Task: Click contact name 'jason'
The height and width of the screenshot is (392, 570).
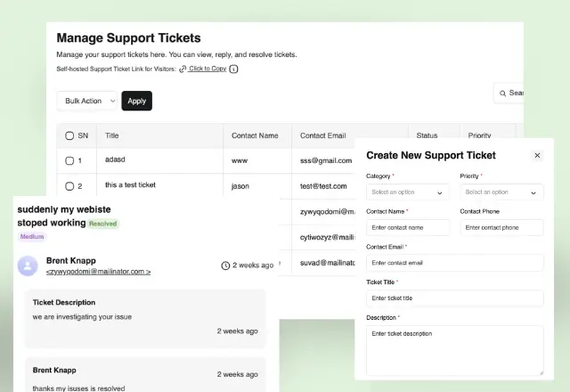Action: coord(240,186)
